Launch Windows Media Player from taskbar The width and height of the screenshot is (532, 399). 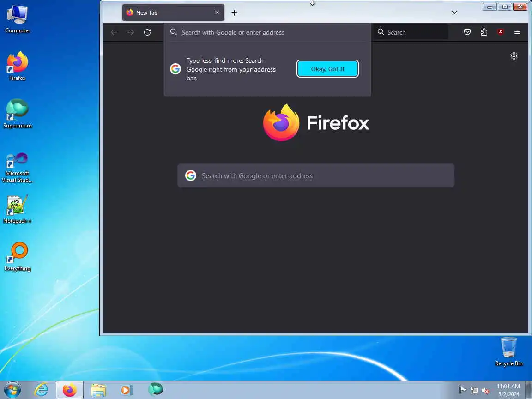[126, 390]
